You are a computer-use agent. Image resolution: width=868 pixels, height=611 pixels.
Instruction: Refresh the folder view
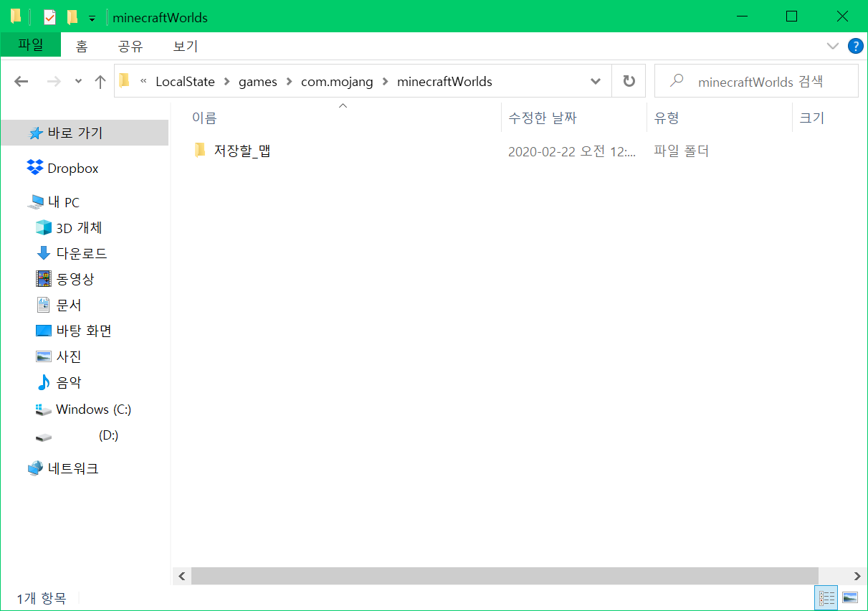click(x=629, y=82)
